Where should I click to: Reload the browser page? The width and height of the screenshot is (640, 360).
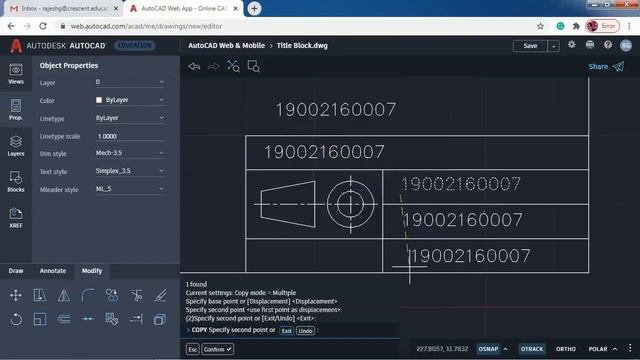point(43,26)
